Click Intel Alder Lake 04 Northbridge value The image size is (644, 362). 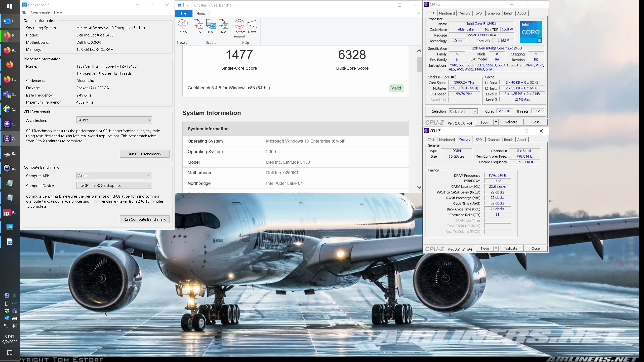click(x=284, y=184)
